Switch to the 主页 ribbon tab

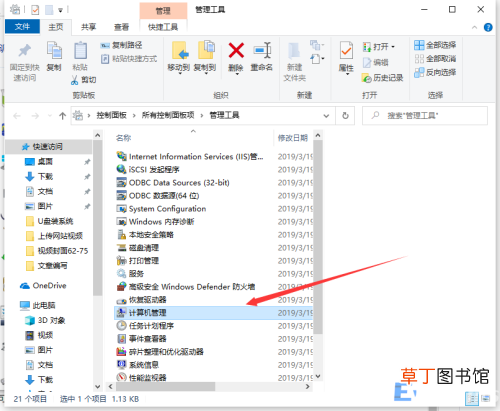56,27
